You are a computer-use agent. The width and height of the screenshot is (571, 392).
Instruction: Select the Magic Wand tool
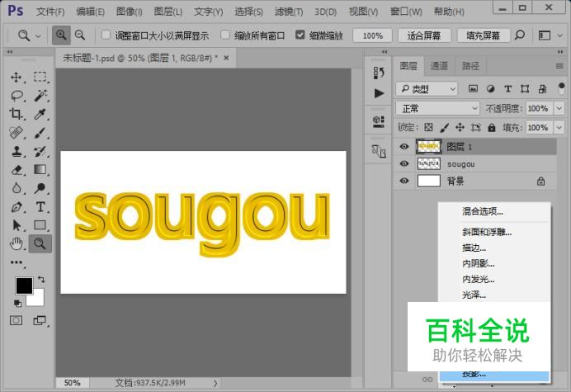tap(40, 96)
